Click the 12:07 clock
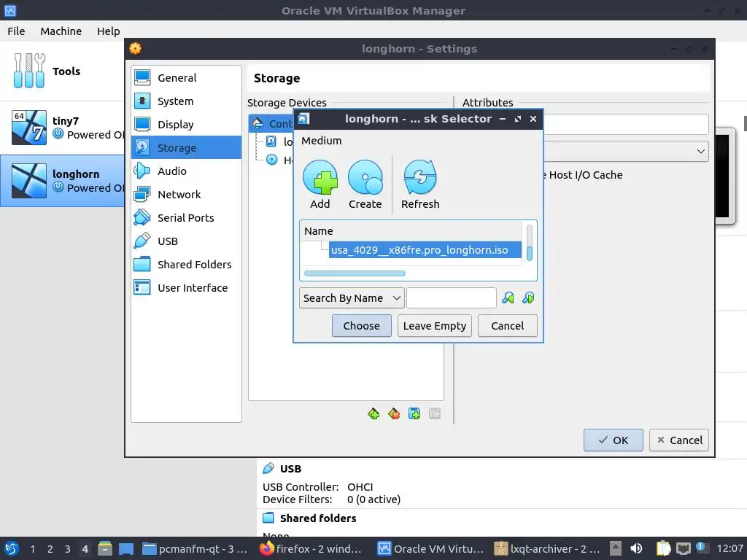This screenshot has height=560, width=747. click(729, 548)
